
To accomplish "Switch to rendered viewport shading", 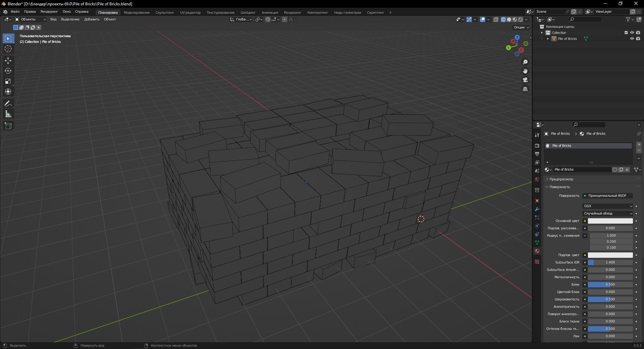I will tap(521, 19).
